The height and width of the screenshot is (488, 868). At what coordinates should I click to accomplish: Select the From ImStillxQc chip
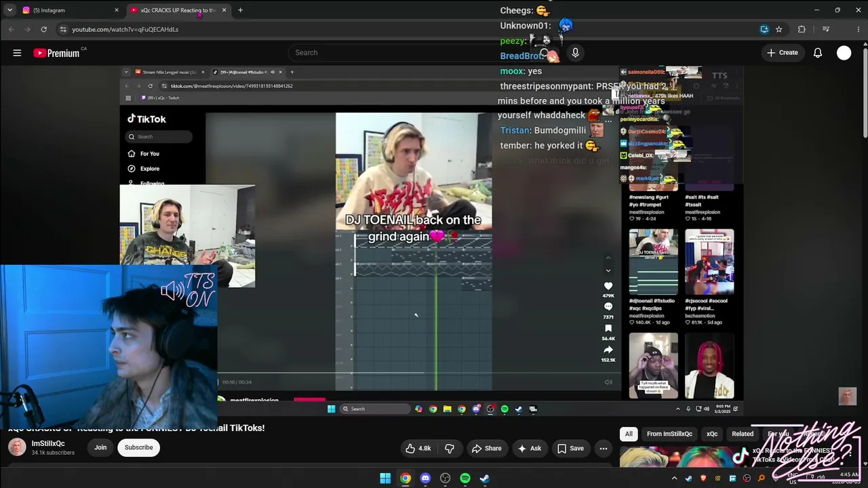click(x=669, y=434)
